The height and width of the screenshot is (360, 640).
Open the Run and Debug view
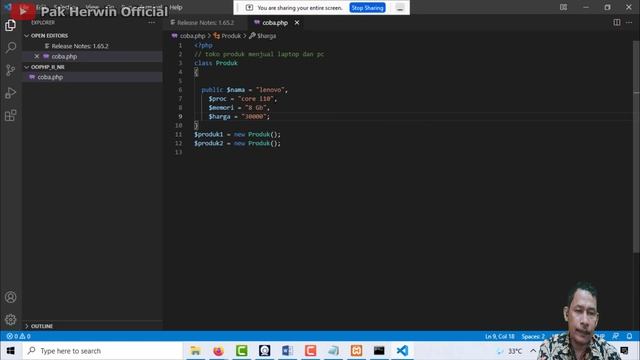coord(11,93)
